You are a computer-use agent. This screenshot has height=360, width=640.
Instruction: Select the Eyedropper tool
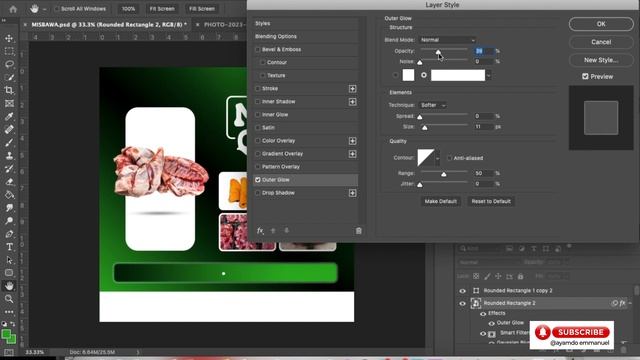9,116
